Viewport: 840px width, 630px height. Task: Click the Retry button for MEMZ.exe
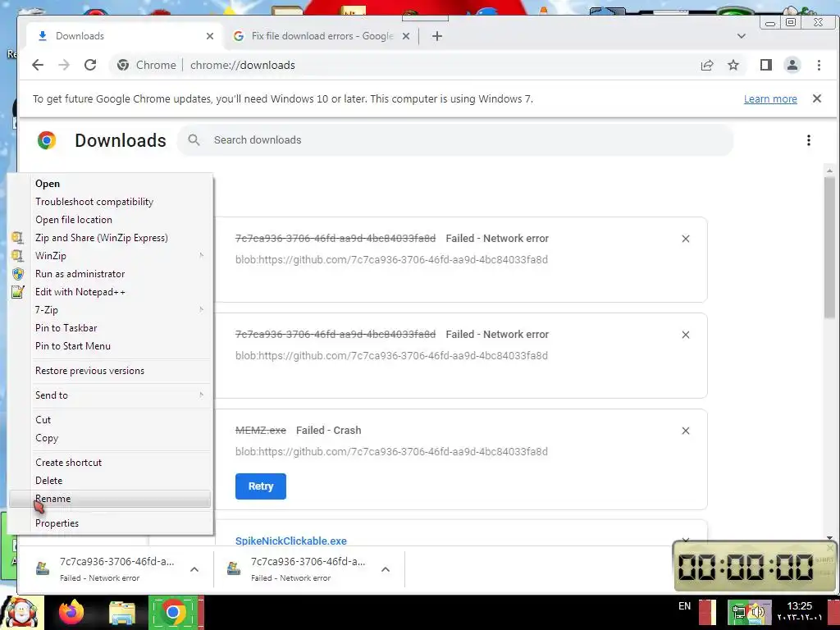pos(260,486)
